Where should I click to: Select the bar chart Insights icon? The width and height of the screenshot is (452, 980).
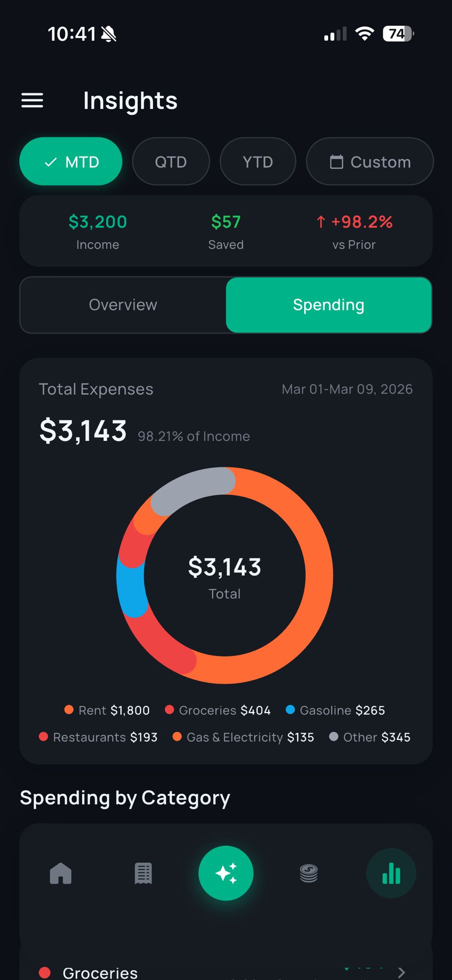point(391,873)
